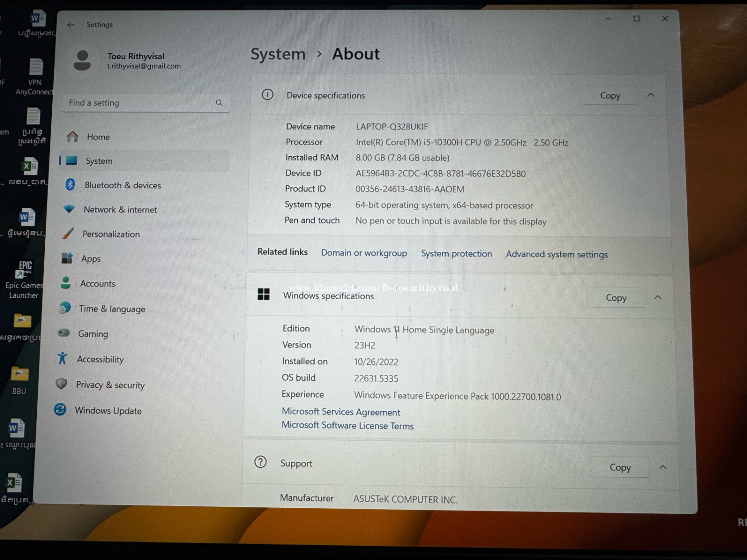This screenshot has height=560, width=747.
Task: Click the System monitor icon
Action: [x=72, y=160]
